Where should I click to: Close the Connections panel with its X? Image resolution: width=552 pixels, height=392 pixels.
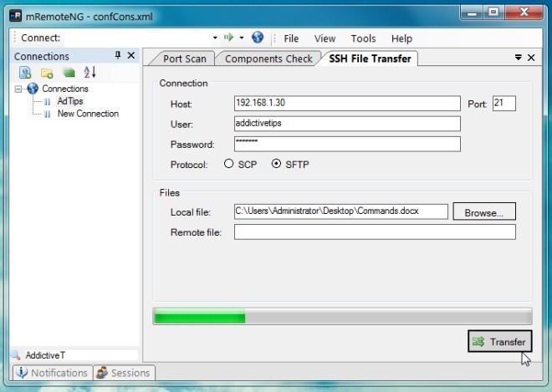(131, 55)
